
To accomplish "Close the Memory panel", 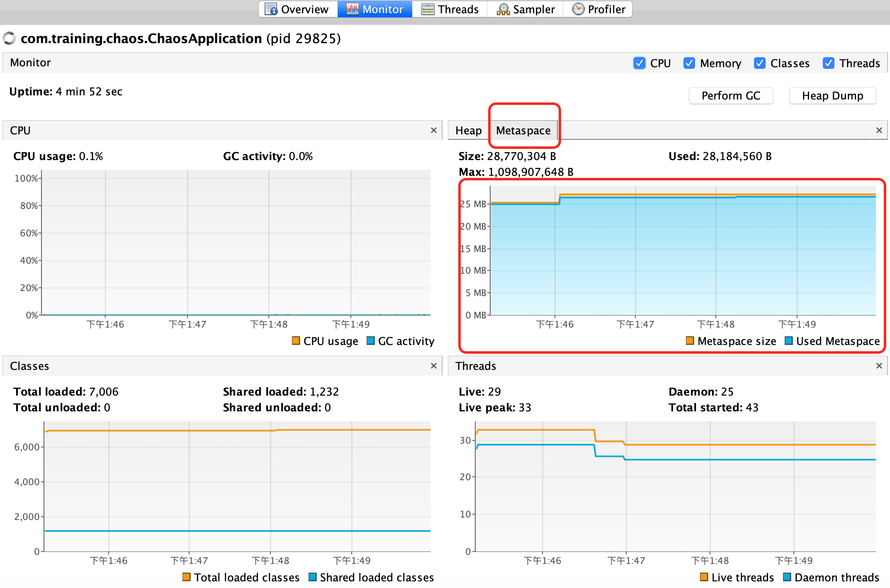I will pyautogui.click(x=879, y=130).
